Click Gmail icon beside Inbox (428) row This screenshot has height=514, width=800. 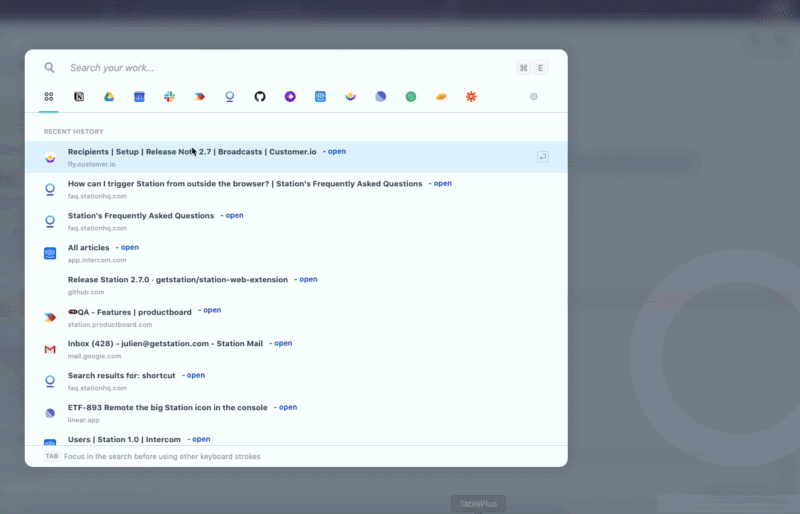point(50,350)
